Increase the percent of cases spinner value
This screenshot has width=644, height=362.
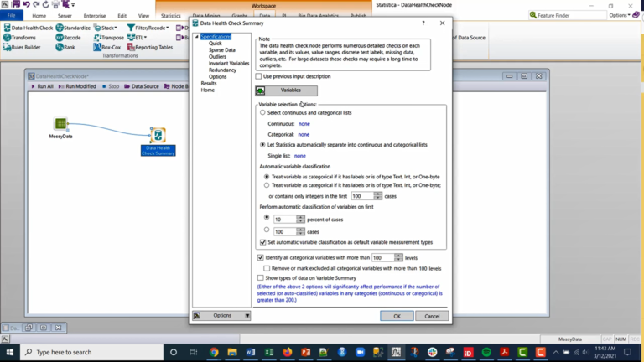301,217
